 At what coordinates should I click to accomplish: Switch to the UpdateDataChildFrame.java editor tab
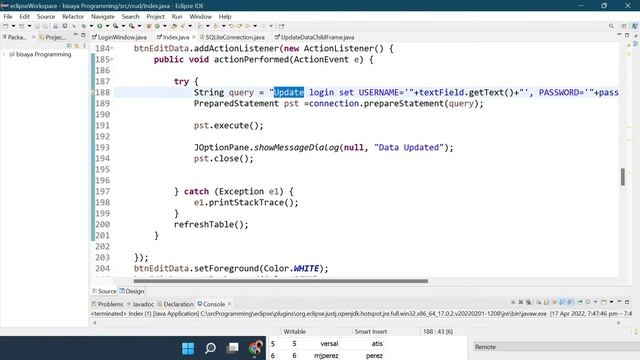(x=314, y=37)
